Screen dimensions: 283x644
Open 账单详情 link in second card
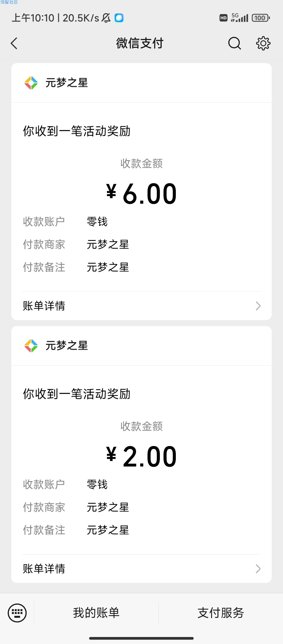(x=44, y=569)
